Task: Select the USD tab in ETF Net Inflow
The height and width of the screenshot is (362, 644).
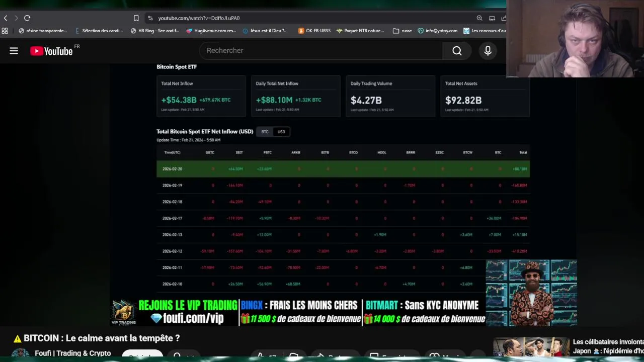Action: tap(281, 132)
